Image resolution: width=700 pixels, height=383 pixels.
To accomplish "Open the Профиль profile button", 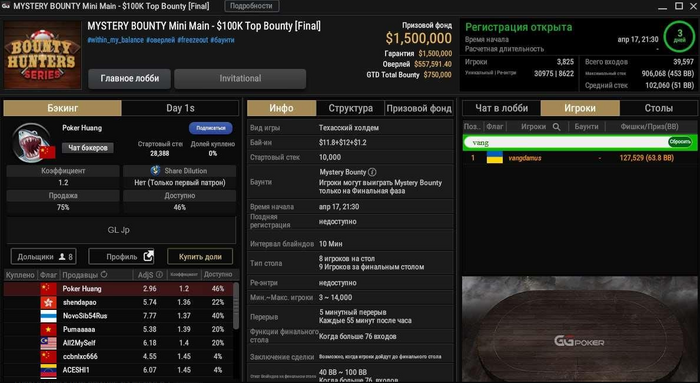I will pyautogui.click(x=121, y=257).
